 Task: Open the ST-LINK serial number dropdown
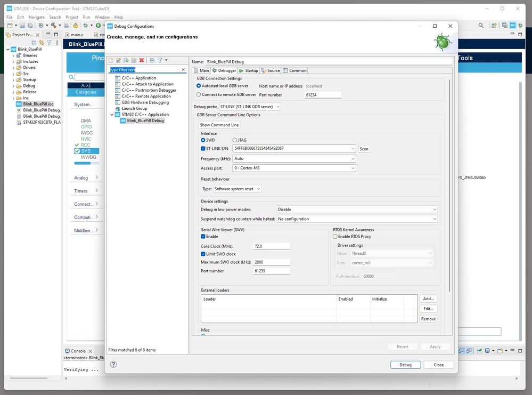pos(294,148)
